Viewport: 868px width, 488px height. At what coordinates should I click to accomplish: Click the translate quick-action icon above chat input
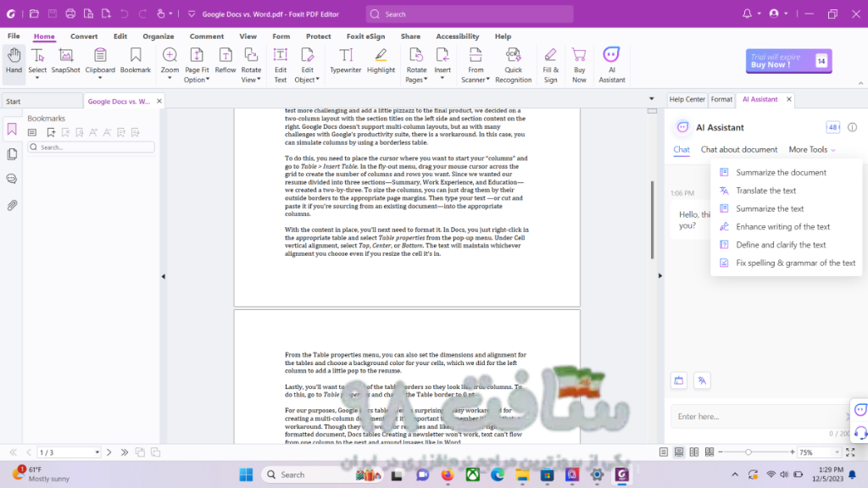pos(702,380)
